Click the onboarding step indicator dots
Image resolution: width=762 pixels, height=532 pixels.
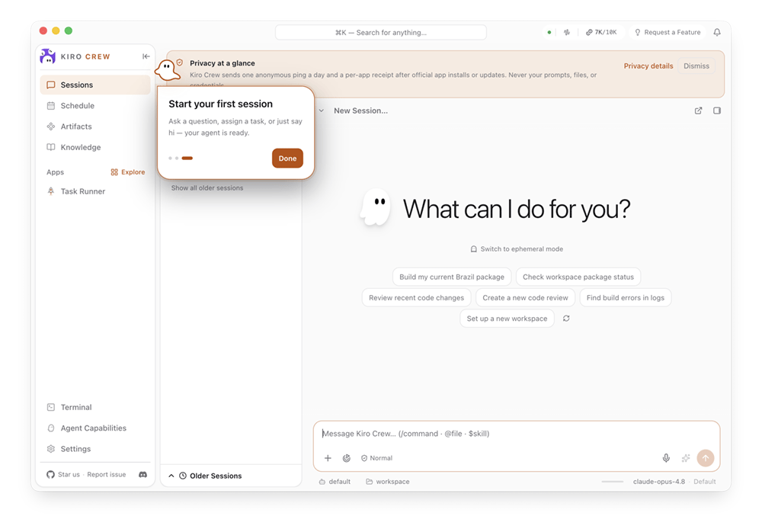181,159
